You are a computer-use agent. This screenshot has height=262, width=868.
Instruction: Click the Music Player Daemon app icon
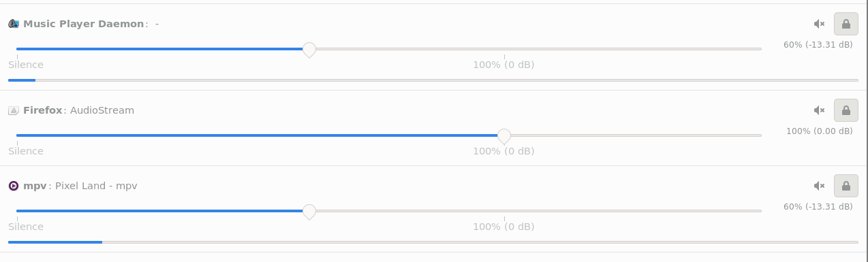[x=14, y=24]
